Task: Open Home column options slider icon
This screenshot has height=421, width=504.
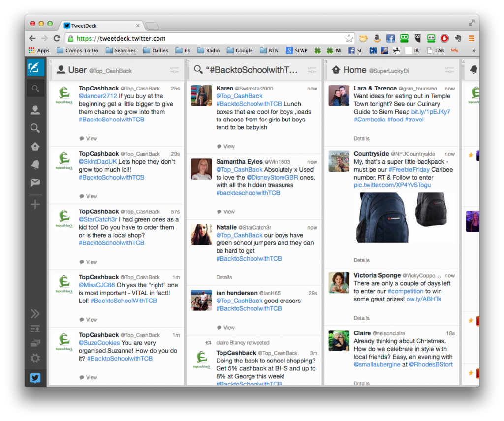Action: [x=450, y=70]
